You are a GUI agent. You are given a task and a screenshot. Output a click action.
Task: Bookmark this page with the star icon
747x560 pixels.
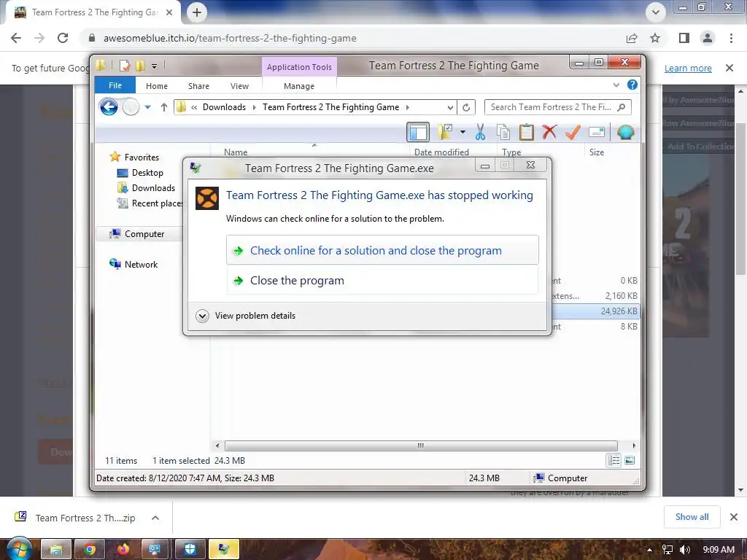point(655,38)
